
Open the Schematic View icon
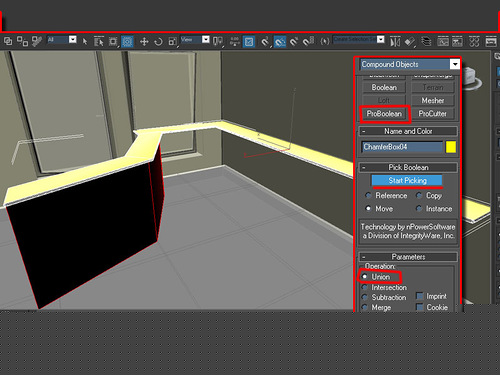tap(457, 41)
